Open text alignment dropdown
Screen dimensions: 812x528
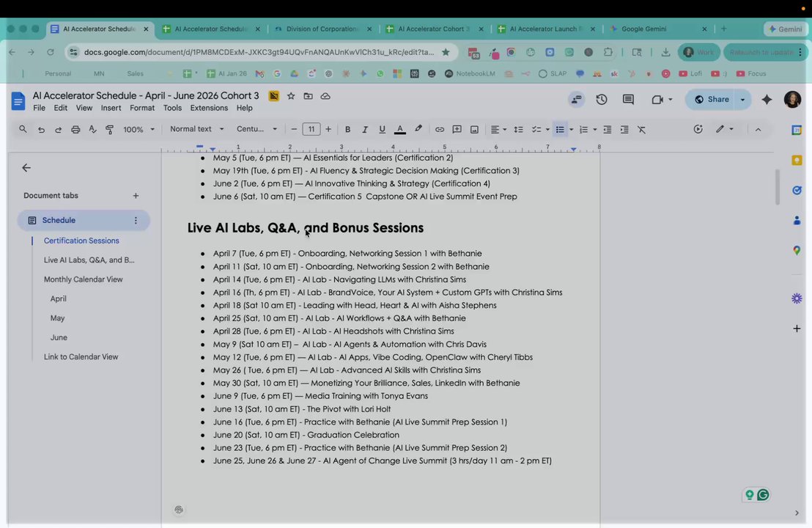pyautogui.click(x=498, y=130)
